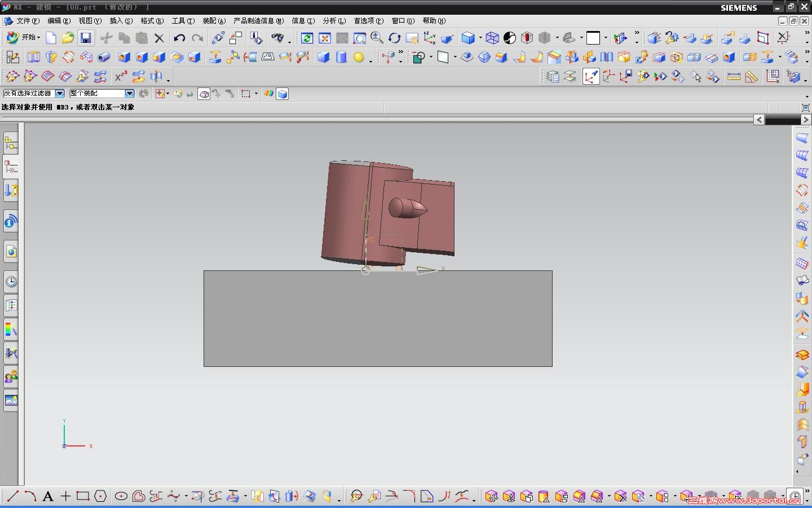Open the 产品制造信息 (PMI) menu

[259, 21]
